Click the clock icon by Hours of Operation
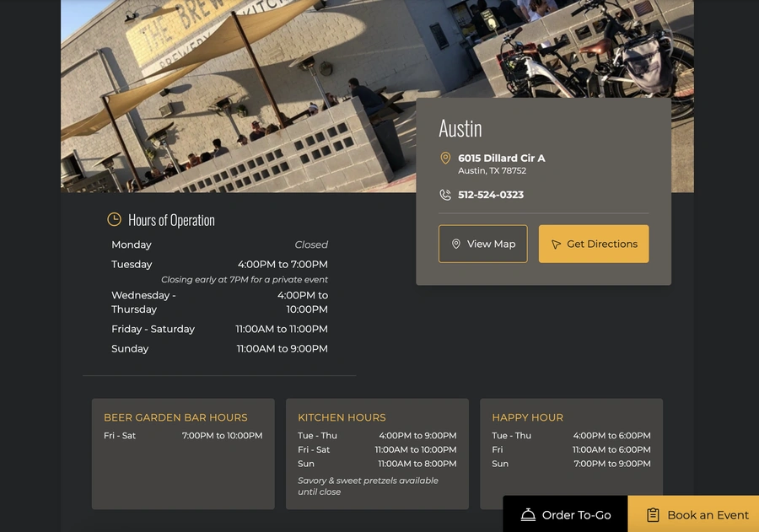This screenshot has width=759, height=532. [114, 220]
